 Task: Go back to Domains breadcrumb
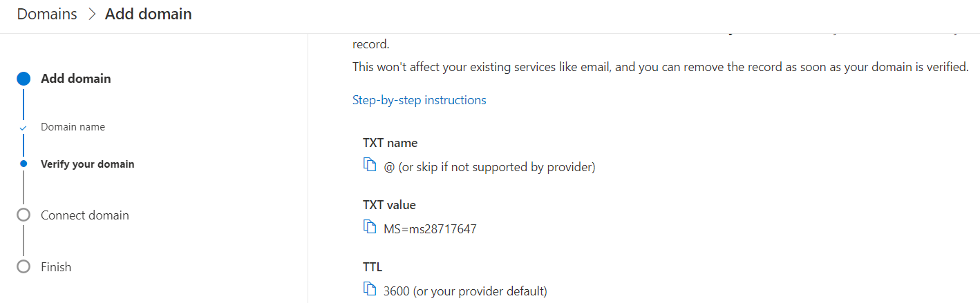(47, 14)
